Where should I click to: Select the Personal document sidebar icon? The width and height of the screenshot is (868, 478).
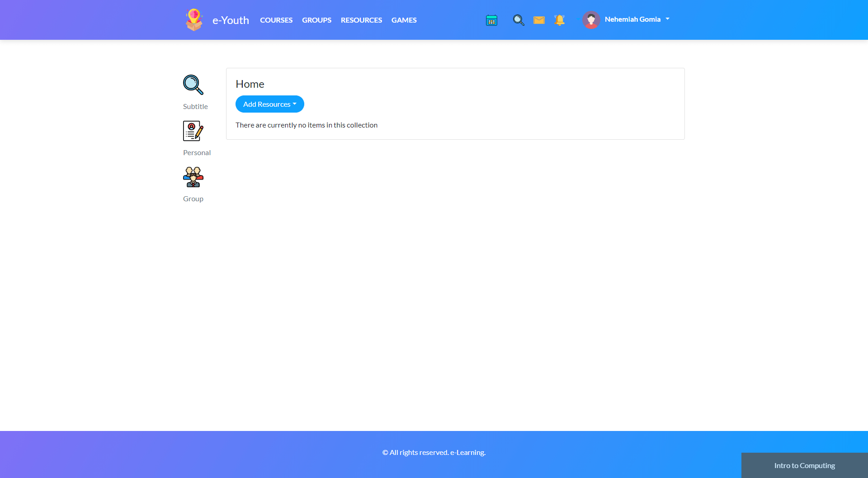193,131
